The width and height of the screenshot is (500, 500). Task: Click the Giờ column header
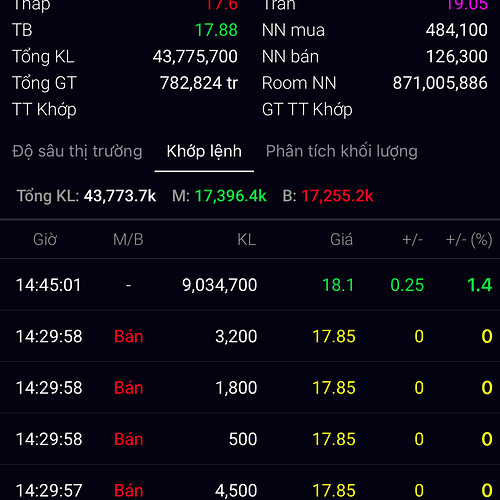pos(45,239)
